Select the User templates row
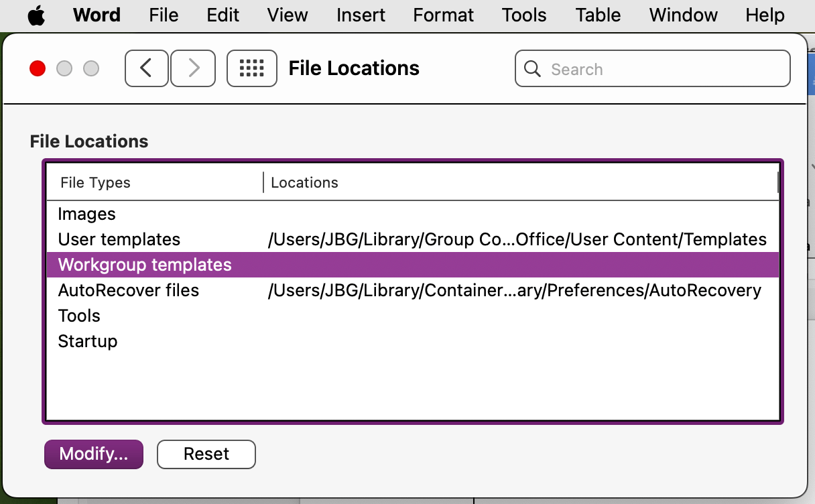 pos(413,240)
